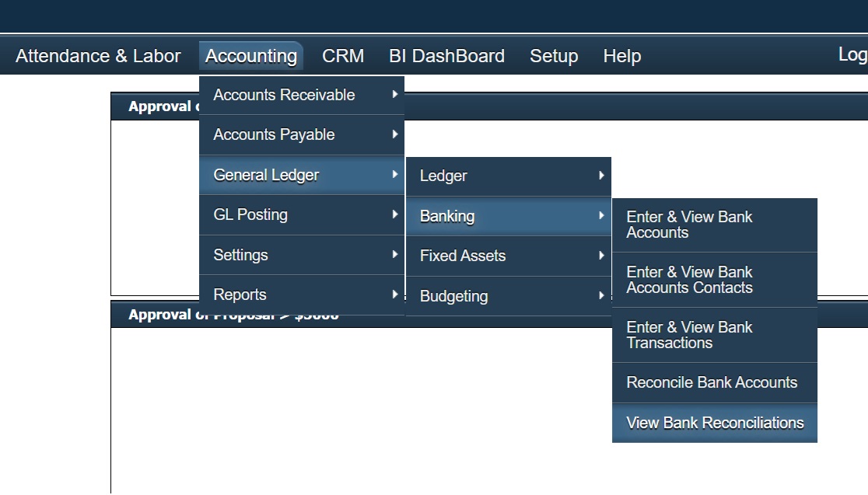Open the Attendance & Labor menu
Viewport: 868px width, 495px height.
tap(97, 55)
